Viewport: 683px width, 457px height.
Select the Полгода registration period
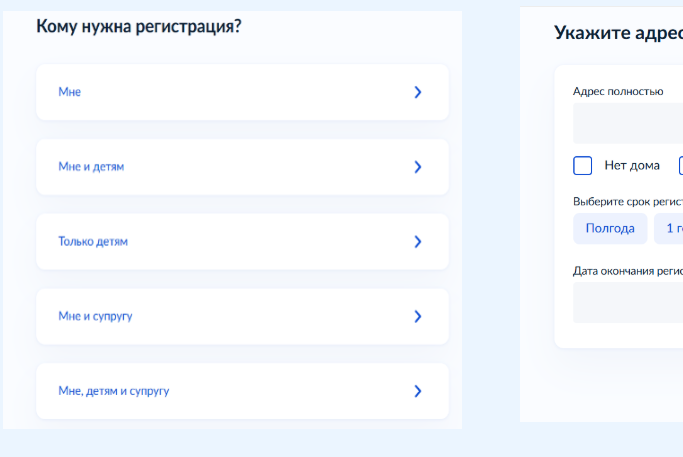pyautogui.click(x=610, y=228)
